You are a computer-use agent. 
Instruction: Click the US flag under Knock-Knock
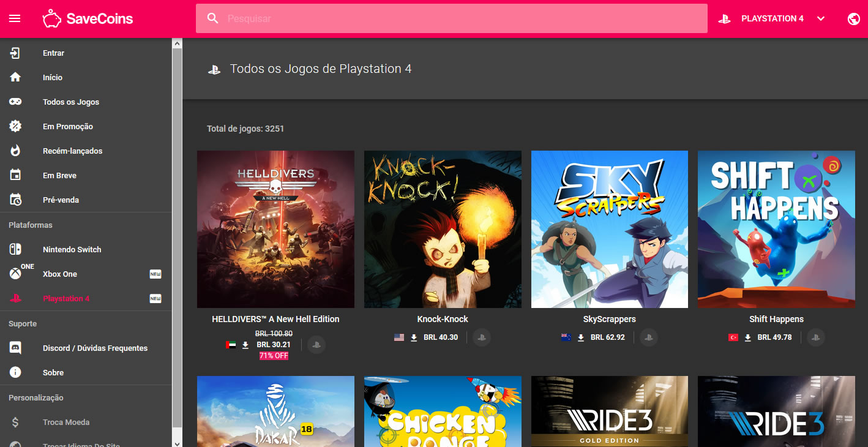click(x=399, y=337)
